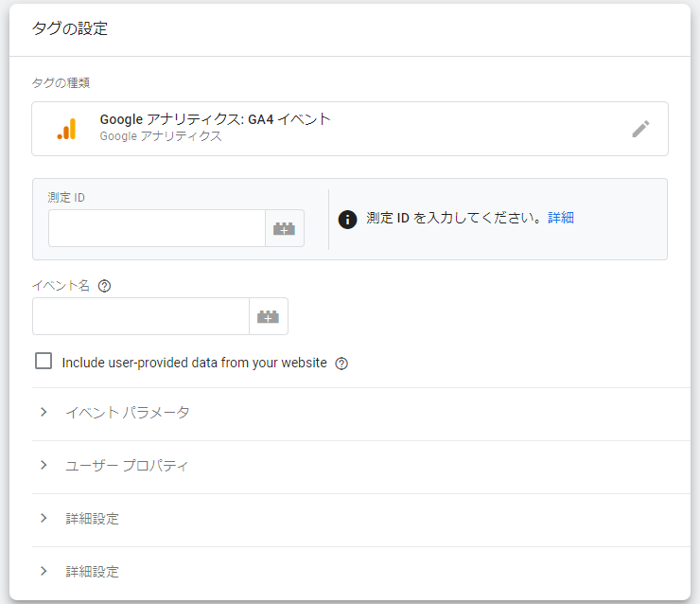Follow the 詳細 link in the notice
This screenshot has height=604, width=700.
click(x=561, y=218)
